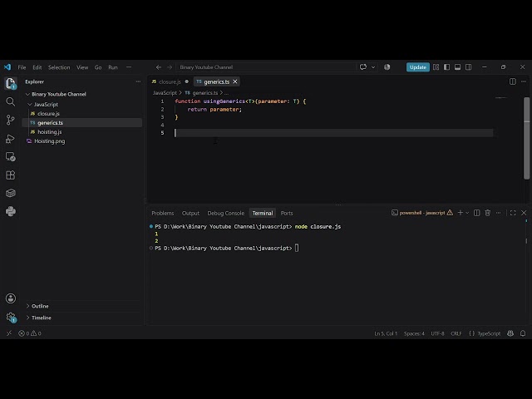The height and width of the screenshot is (399, 532).
Task: Open the File menu
Action: [22, 67]
